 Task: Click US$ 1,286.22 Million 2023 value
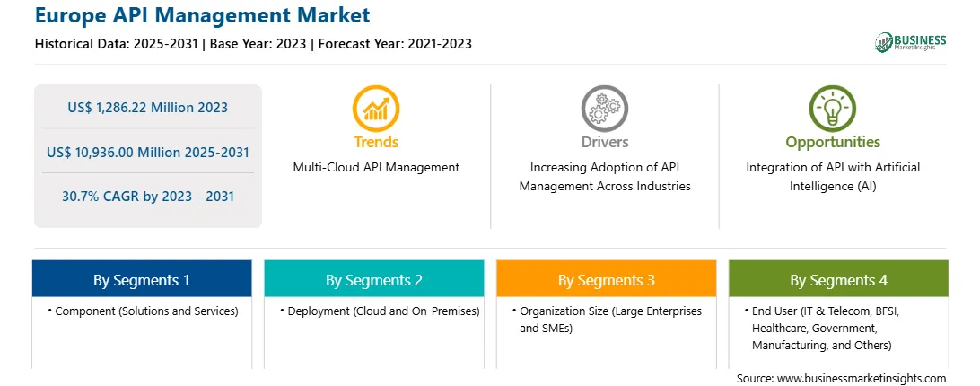tap(147, 108)
